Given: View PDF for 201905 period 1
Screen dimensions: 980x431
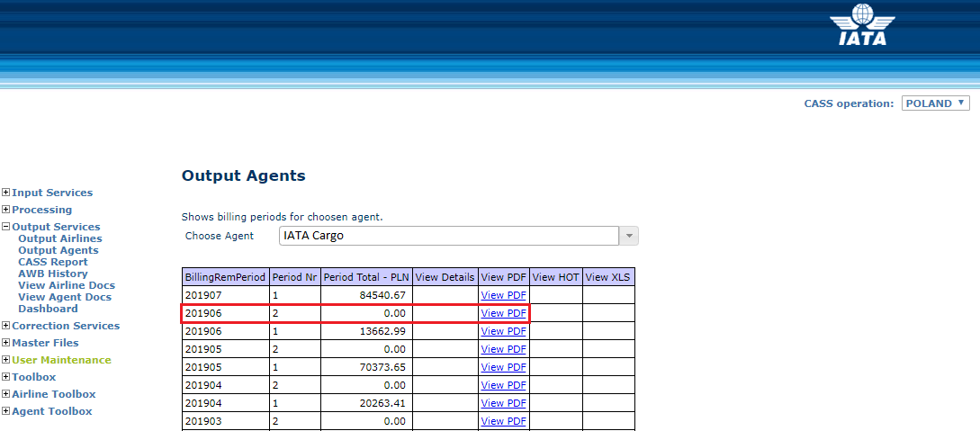Looking at the screenshot, I should click(x=504, y=366).
